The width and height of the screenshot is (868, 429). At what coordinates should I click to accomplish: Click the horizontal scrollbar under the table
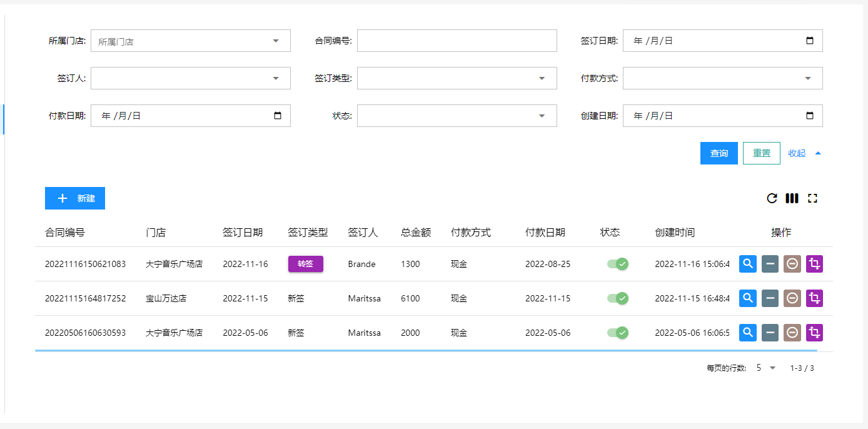425,351
